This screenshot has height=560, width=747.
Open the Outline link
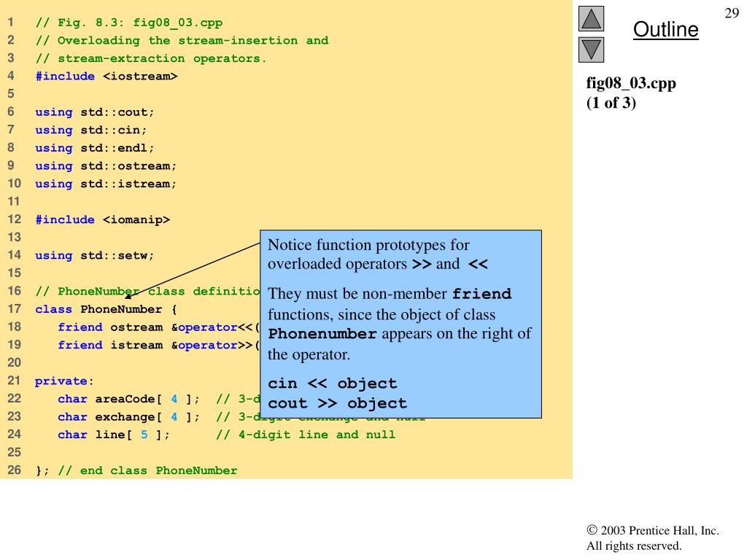(665, 29)
